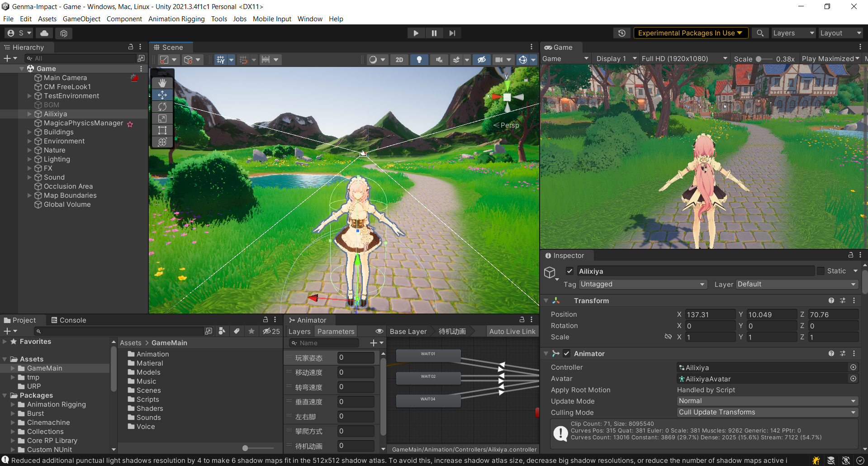The image size is (868, 466).
Task: Open Animator component more options menu
Action: coord(854,354)
